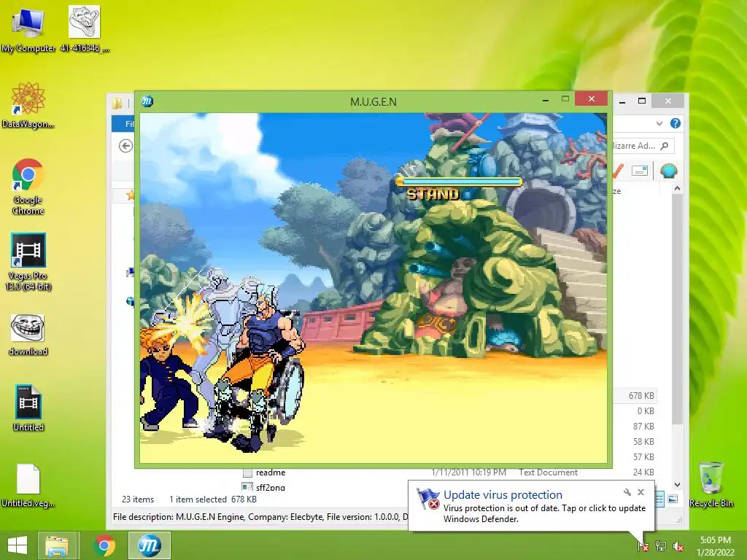This screenshot has height=560, width=747.
Task: Open the File tab in Explorer
Action: 123,124
